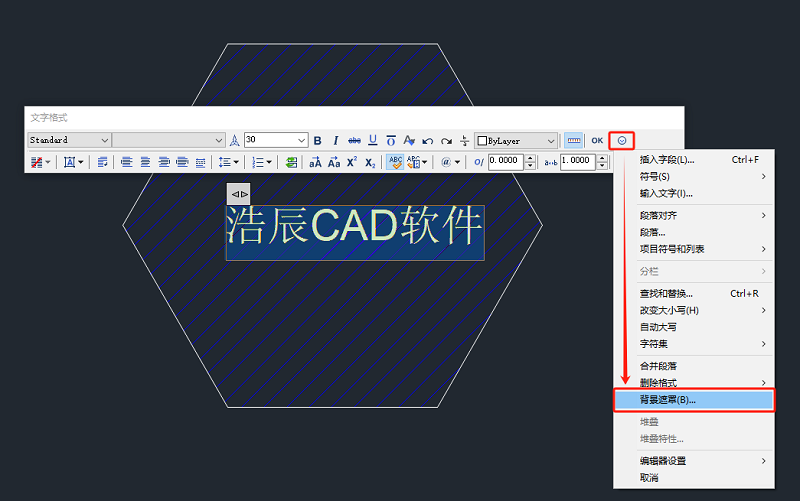Toggle bold text formatting
This screenshot has width=800, height=501.
click(x=317, y=140)
